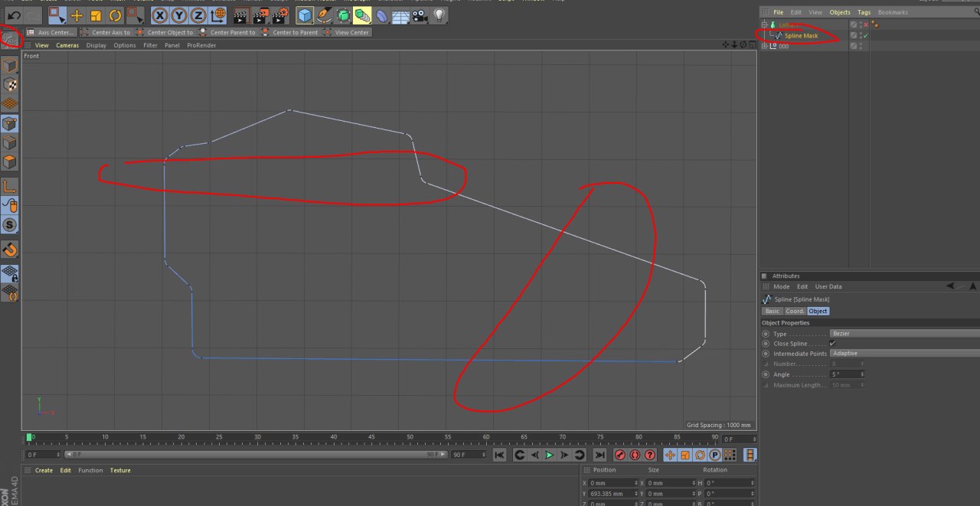The height and width of the screenshot is (506, 980).
Task: Add a Light object
Action: point(439,15)
